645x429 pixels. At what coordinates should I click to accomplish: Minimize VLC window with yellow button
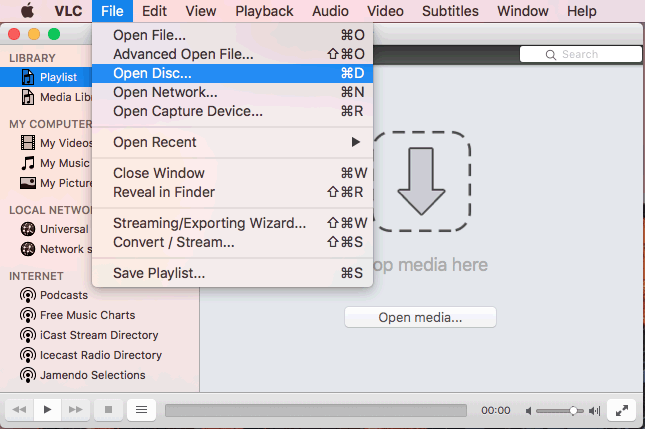34,34
